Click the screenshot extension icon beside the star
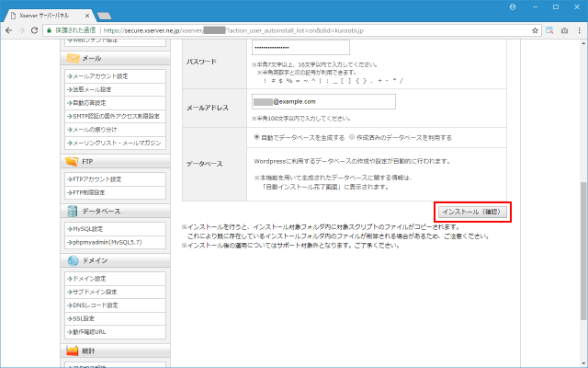This screenshot has height=368, width=588. pos(549,30)
